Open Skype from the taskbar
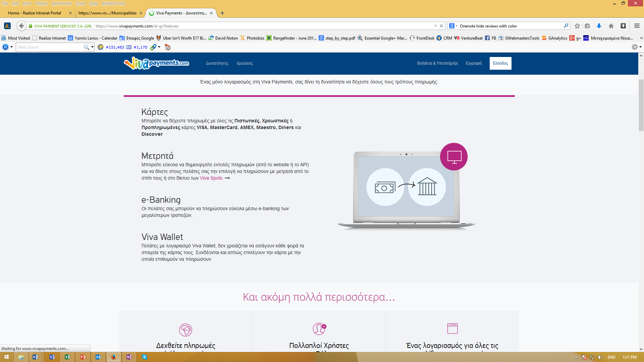 (145, 357)
